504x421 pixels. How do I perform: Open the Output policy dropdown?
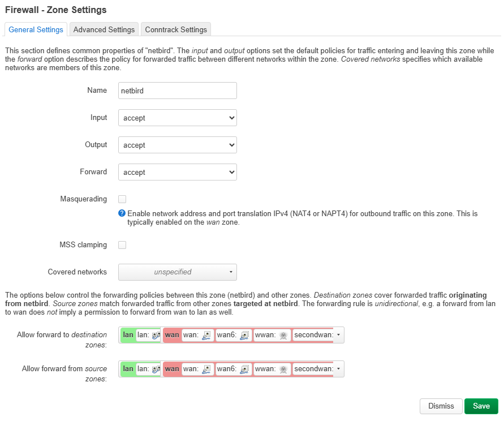(x=177, y=145)
